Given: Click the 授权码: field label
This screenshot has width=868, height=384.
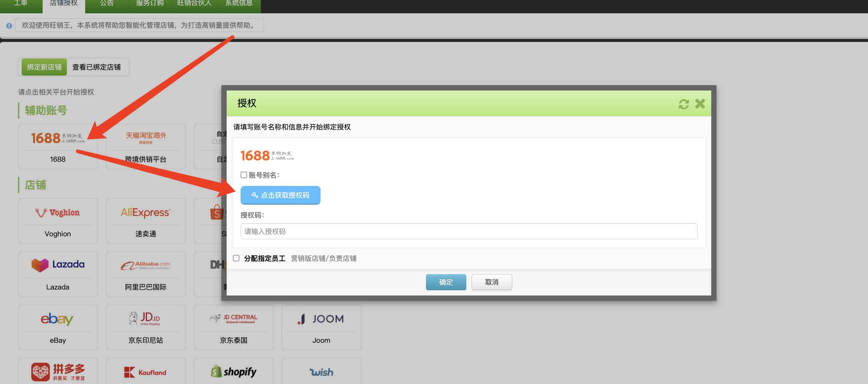Looking at the screenshot, I should (252, 215).
